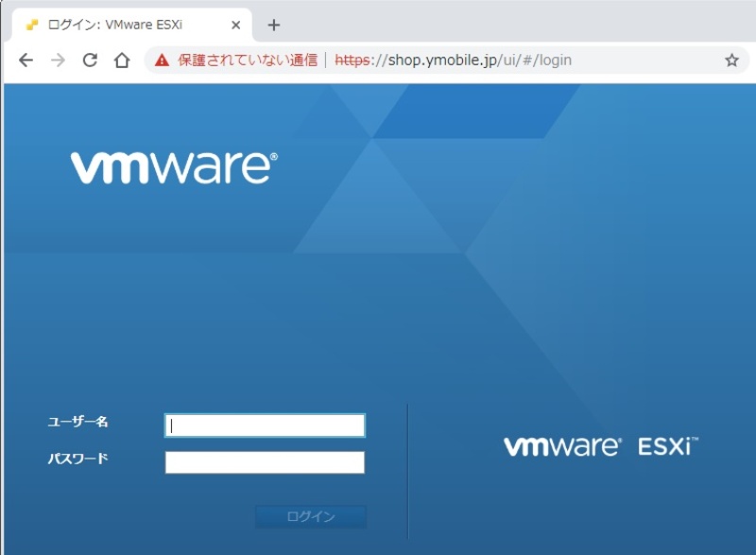This screenshot has width=756, height=555.
Task: Click the favicon on the browser tab
Action: (33, 24)
